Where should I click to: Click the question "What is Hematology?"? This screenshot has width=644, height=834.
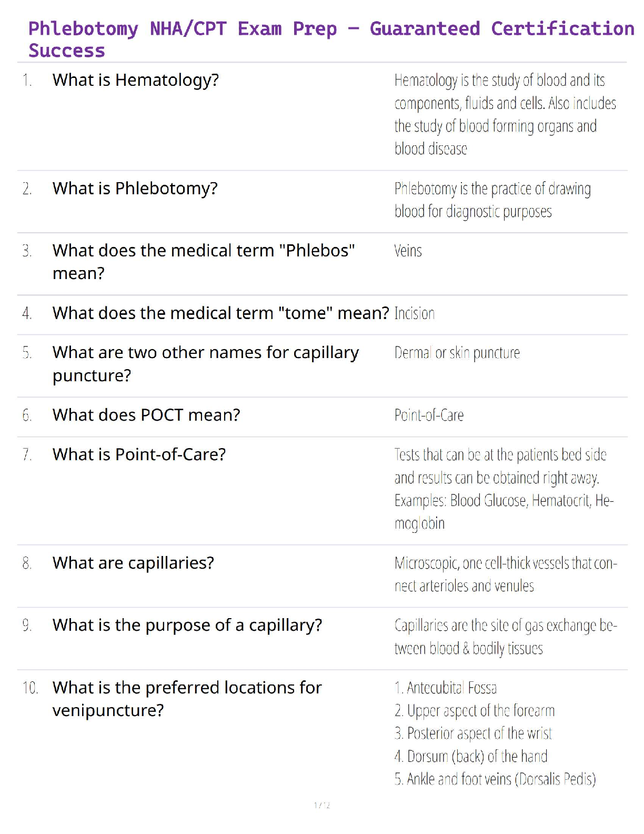(x=135, y=80)
